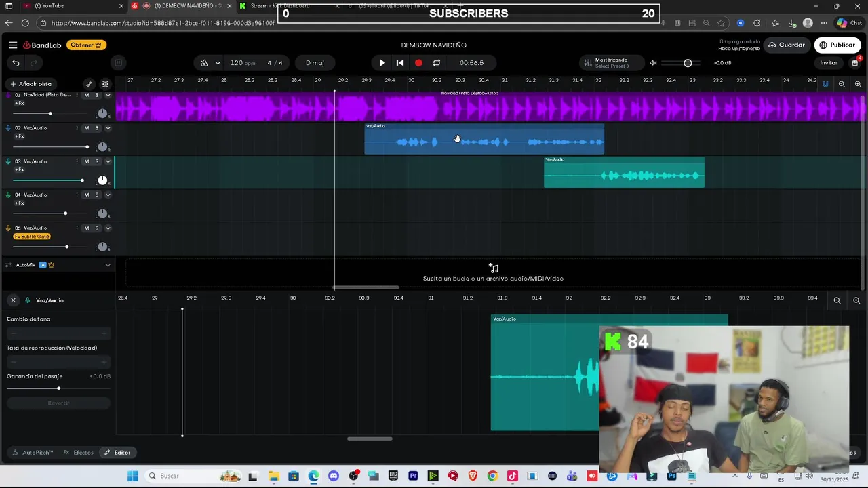Add Fx to track 02 Voz/Audio
Viewport: 868px width, 488px height.
[x=20, y=137]
